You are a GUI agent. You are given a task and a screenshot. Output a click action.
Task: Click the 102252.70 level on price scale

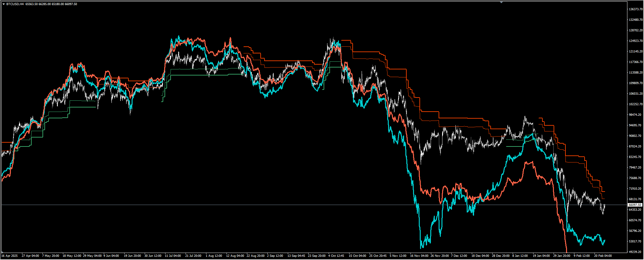(x=635, y=104)
